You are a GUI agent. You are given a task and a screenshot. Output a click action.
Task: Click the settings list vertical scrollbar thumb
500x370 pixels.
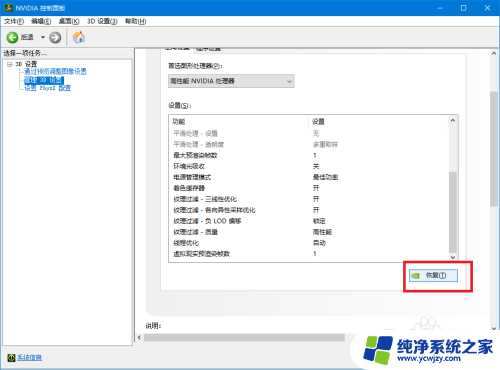[x=453, y=212]
